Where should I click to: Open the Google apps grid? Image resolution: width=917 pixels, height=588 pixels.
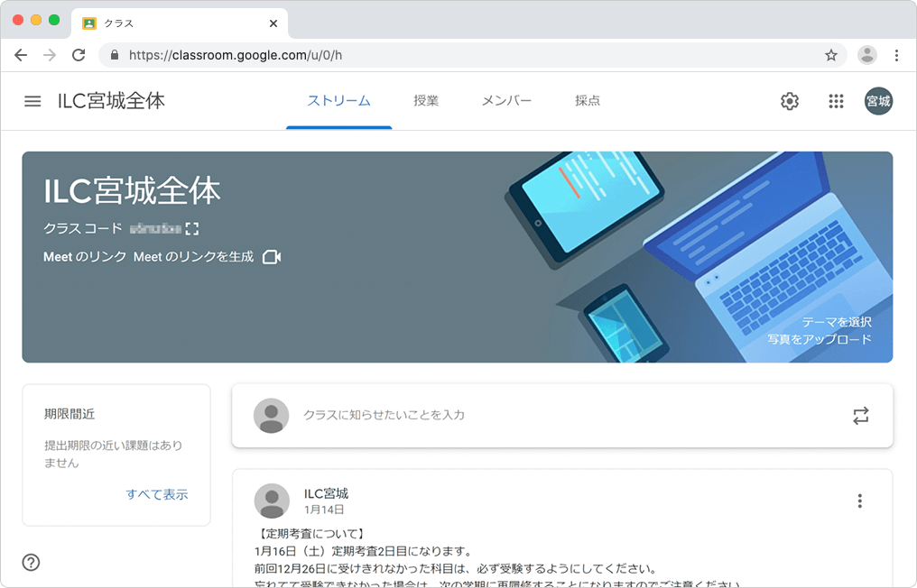click(x=837, y=101)
